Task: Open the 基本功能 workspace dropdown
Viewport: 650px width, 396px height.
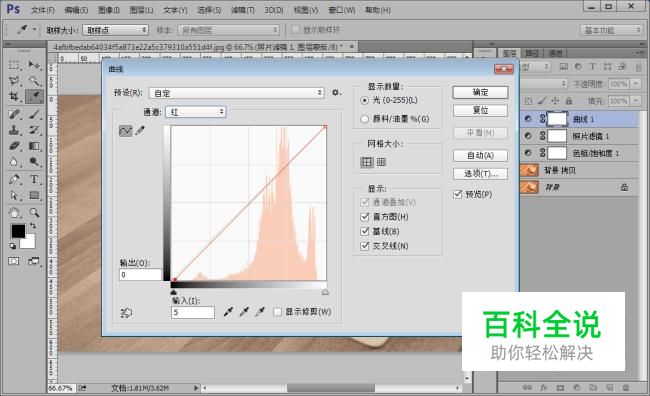Action: [611, 30]
